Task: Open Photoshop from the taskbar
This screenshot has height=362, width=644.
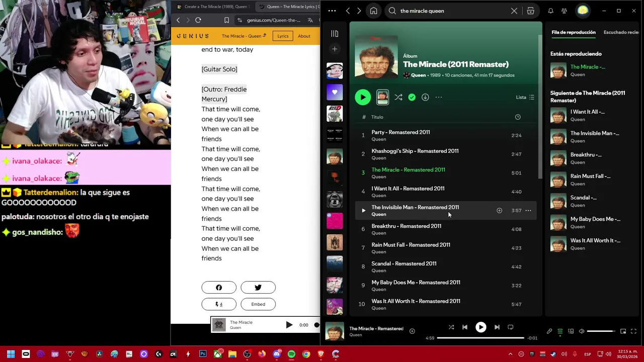Action: click(203, 354)
